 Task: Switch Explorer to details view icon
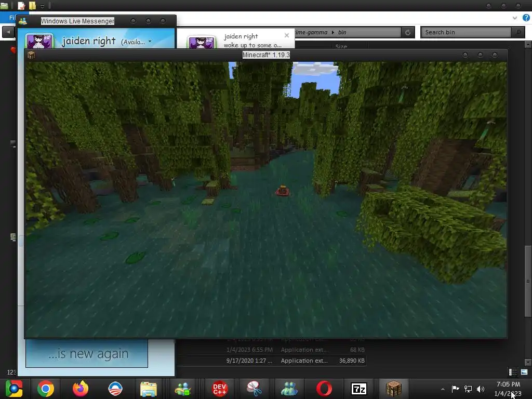coord(513,372)
